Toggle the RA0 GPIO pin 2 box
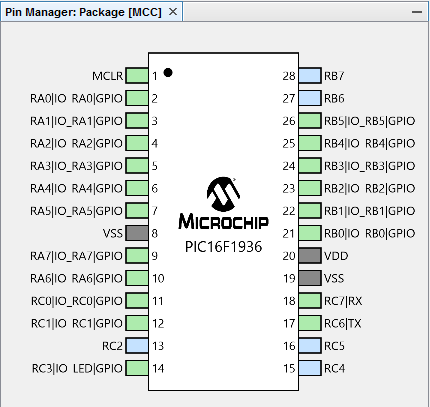The height and width of the screenshot is (407, 430). (x=137, y=98)
